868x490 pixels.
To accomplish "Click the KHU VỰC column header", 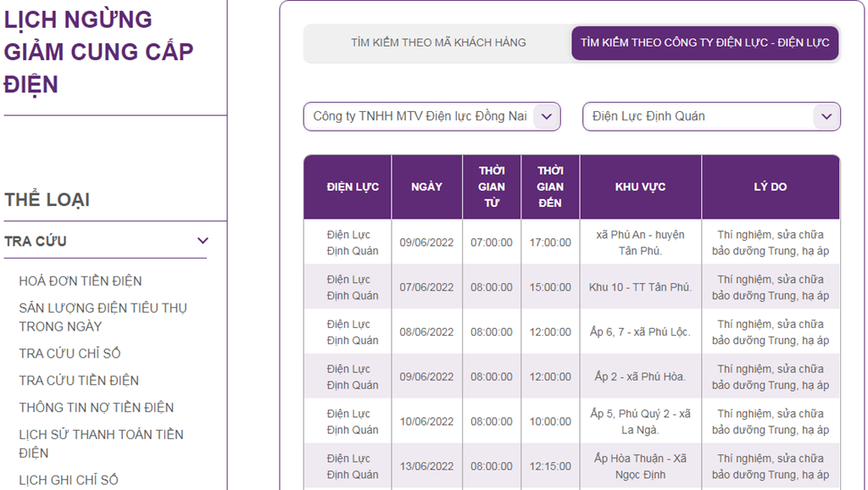I will pyautogui.click(x=640, y=187).
